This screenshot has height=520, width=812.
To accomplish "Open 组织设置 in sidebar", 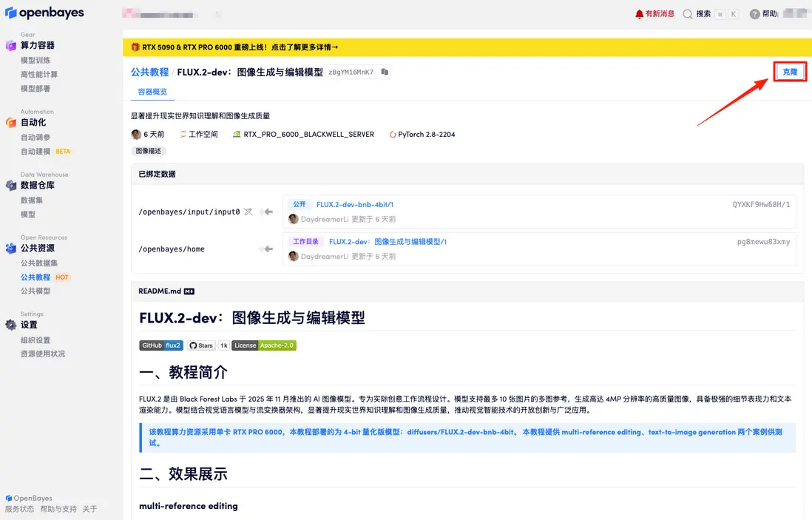I will tap(35, 340).
